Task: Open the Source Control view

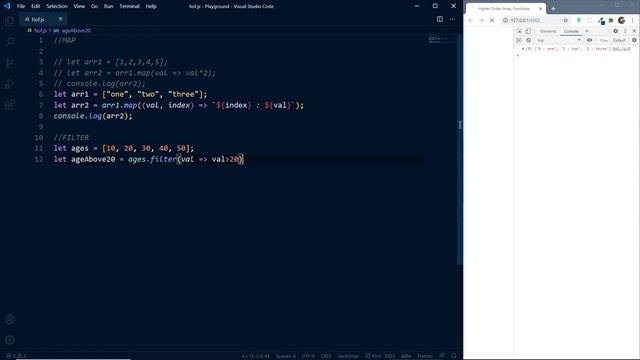Action: (x=9, y=63)
